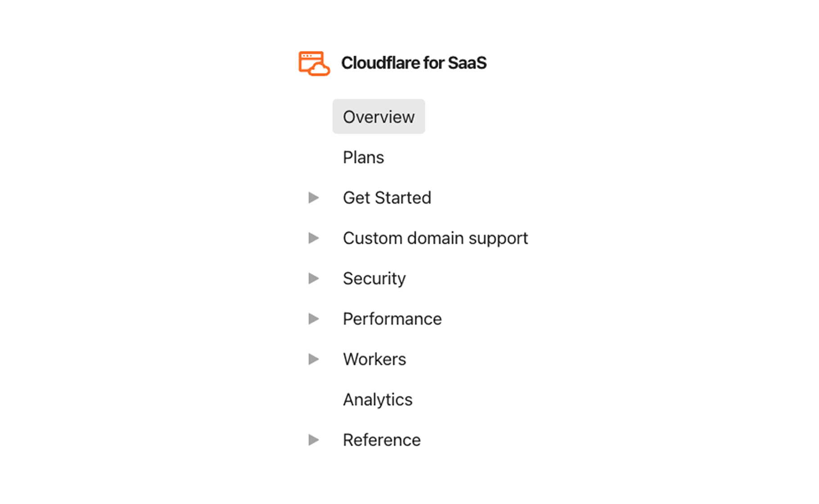Select the highlighted Overview nav item
This screenshot has width=819, height=504.
click(378, 117)
